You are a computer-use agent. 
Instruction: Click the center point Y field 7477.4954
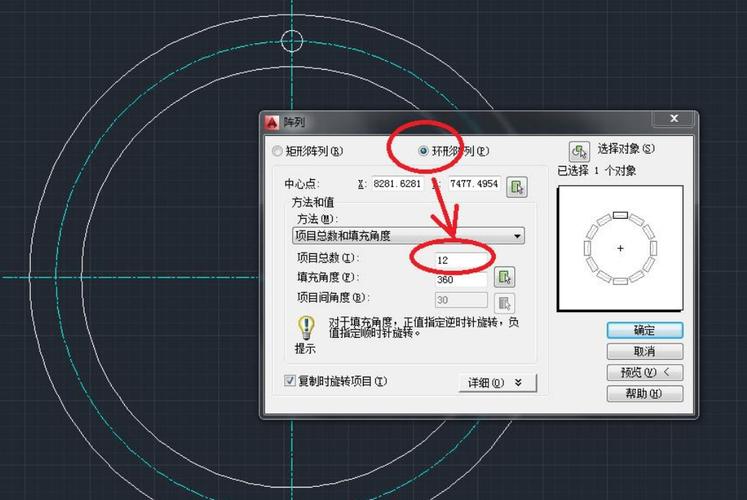[474, 184]
